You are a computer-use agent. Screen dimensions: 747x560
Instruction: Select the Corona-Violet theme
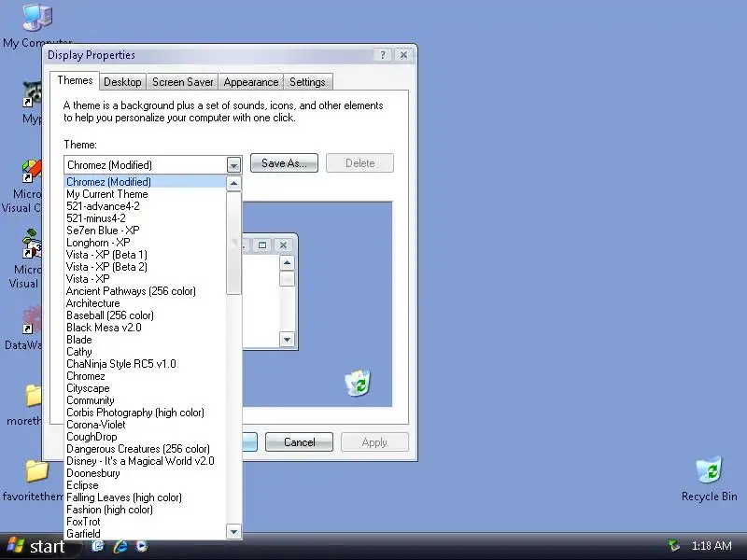[146, 425]
